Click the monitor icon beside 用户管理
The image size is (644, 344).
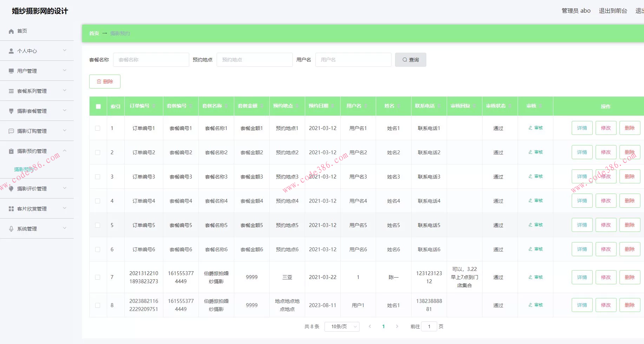point(11,71)
